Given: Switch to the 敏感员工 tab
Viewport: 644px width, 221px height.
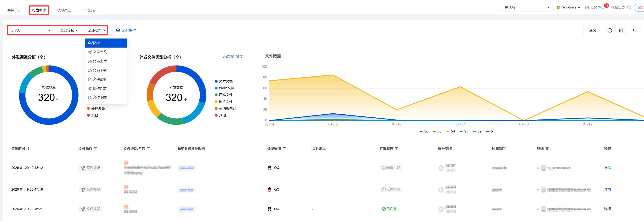Looking at the screenshot, I should coord(64,10).
